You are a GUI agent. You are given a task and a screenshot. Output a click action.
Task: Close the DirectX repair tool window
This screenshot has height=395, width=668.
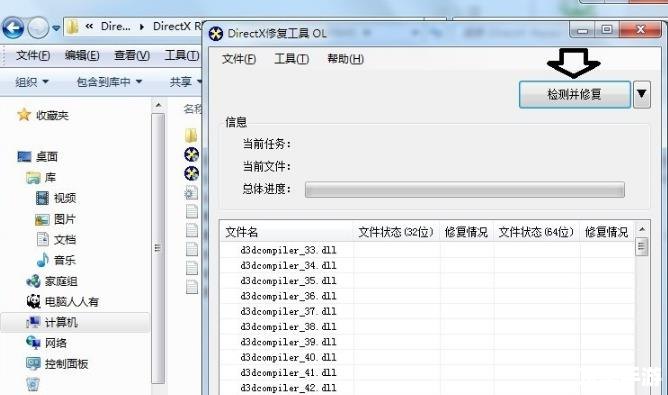point(640,30)
